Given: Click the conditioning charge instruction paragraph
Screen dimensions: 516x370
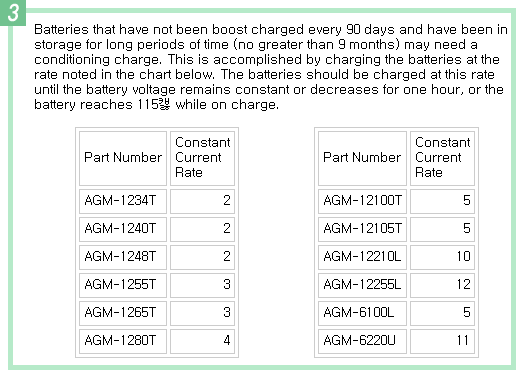Looking at the screenshot, I should (x=271, y=67).
